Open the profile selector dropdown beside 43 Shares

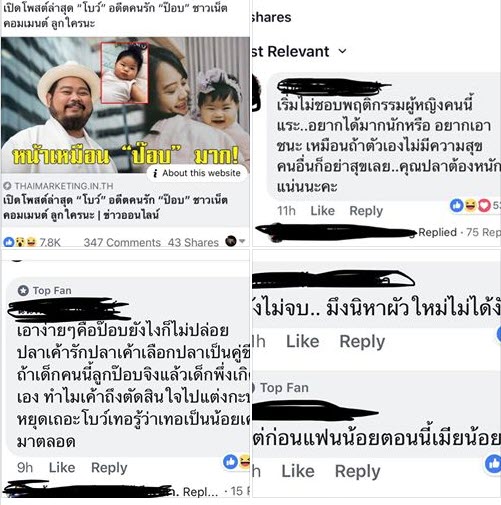235,241
